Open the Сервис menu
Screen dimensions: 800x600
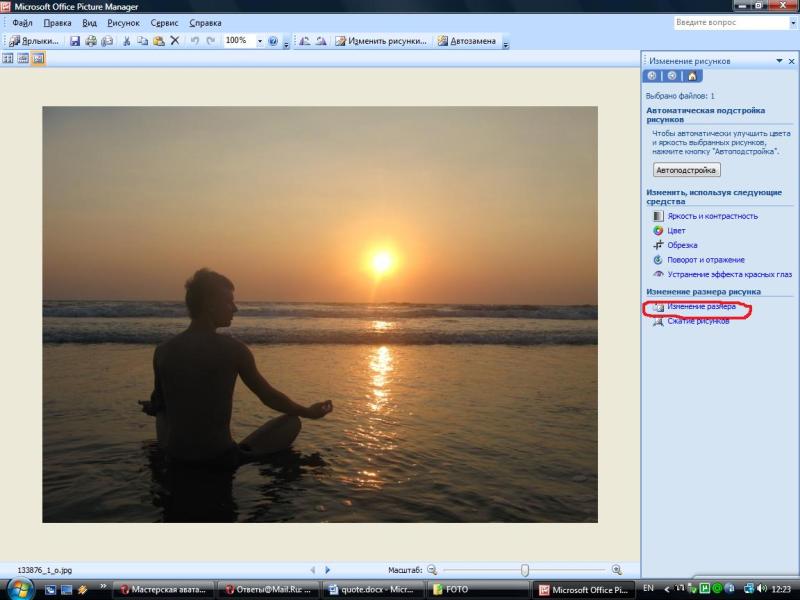pyautogui.click(x=164, y=22)
